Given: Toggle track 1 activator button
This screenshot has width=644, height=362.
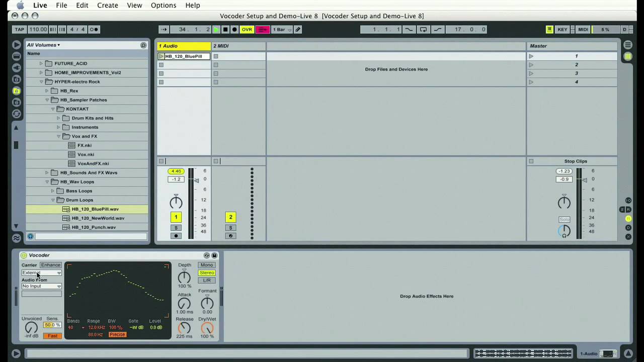Looking at the screenshot, I should tap(176, 217).
